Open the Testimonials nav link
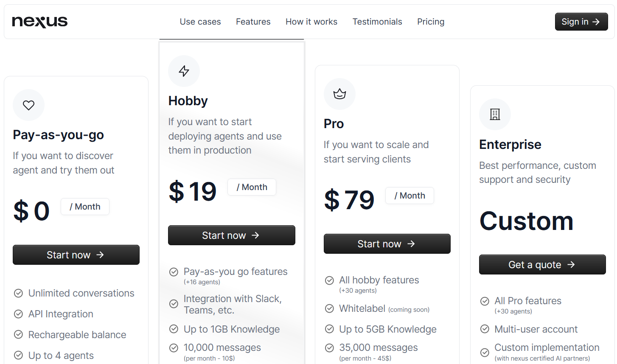The width and height of the screenshot is (617, 364). coord(377,22)
